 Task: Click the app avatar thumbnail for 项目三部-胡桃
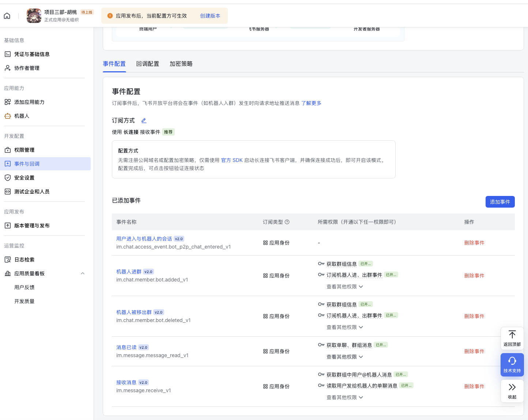pyautogui.click(x=34, y=16)
